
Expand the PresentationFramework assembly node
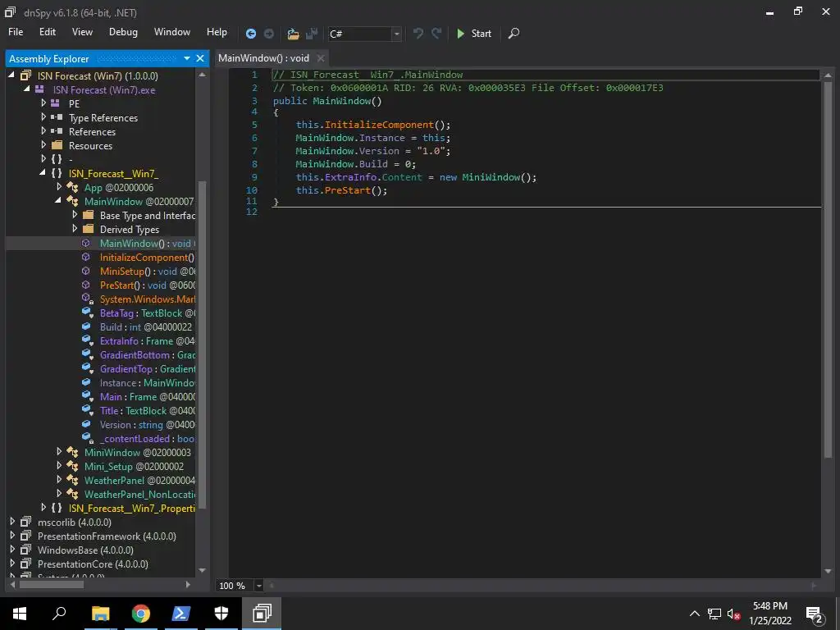pos(12,535)
